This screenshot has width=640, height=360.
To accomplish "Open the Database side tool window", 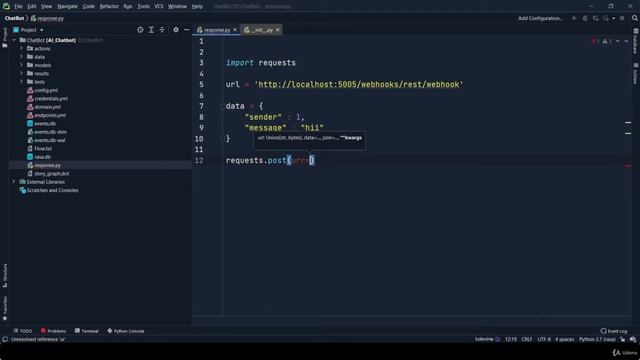I will click(x=636, y=41).
